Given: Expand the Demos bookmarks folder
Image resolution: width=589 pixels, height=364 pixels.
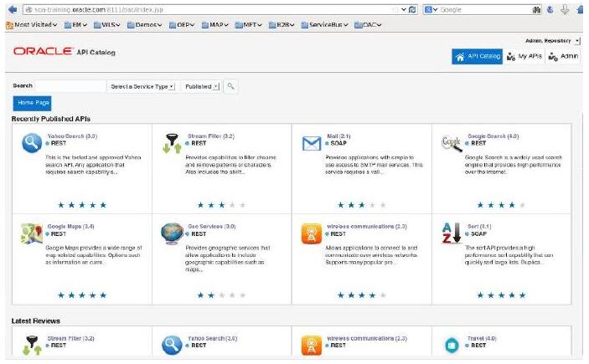Looking at the screenshot, I should tap(145, 25).
